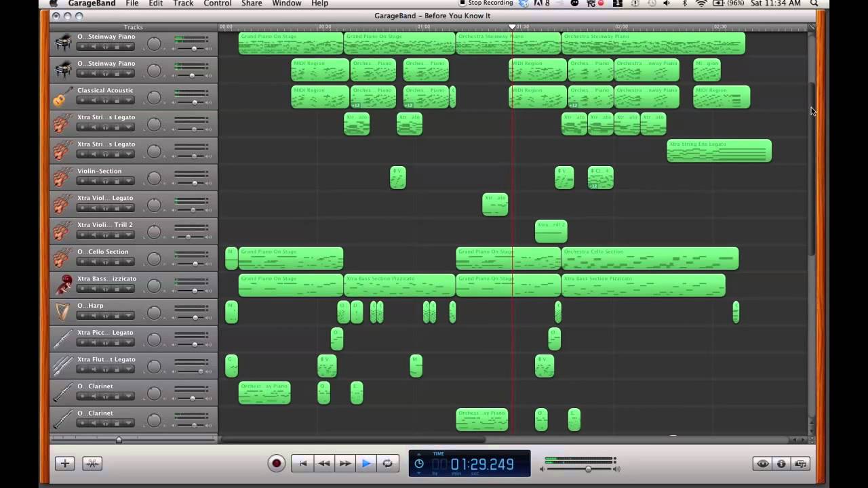Click the O..Harp track instrument icon
This screenshot has width=868, height=488.
coord(62,312)
